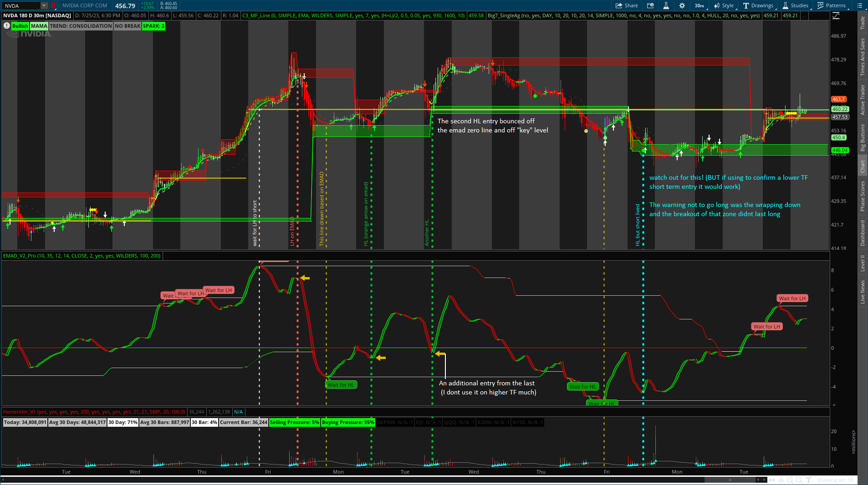Click the Today: 34,808,091 volume label

tap(25, 422)
